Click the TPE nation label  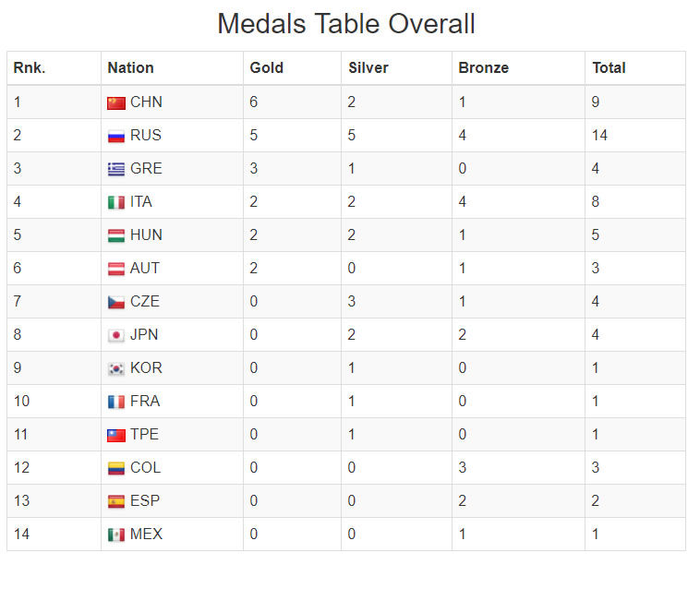pos(144,434)
